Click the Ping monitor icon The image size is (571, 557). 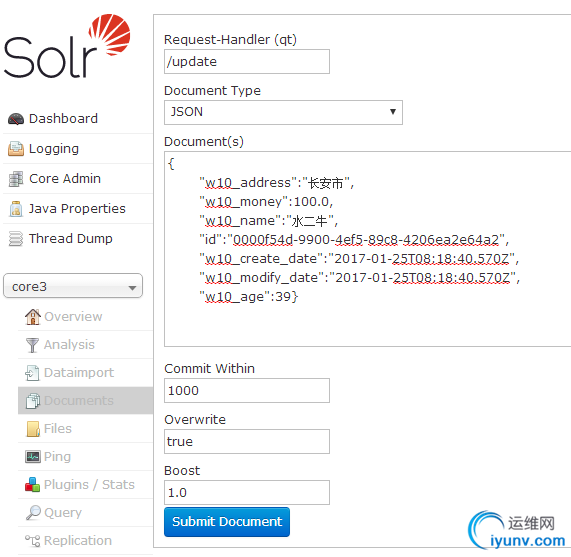tap(33, 457)
